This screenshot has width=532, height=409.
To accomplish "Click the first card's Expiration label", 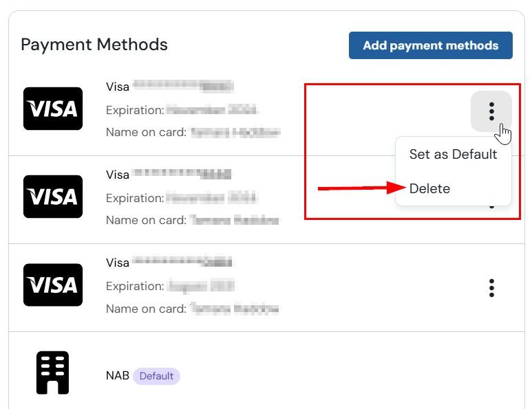I will click(x=135, y=110).
